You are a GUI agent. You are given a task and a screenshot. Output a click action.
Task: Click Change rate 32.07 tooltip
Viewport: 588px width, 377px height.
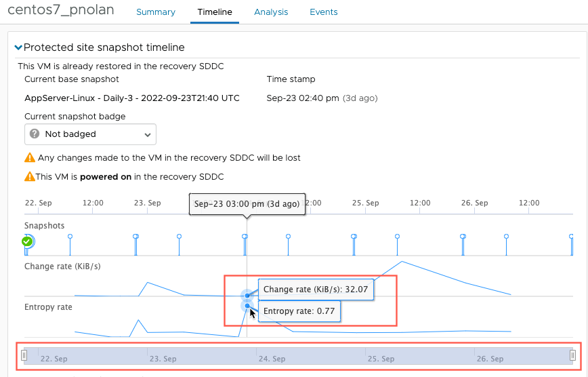(x=316, y=290)
